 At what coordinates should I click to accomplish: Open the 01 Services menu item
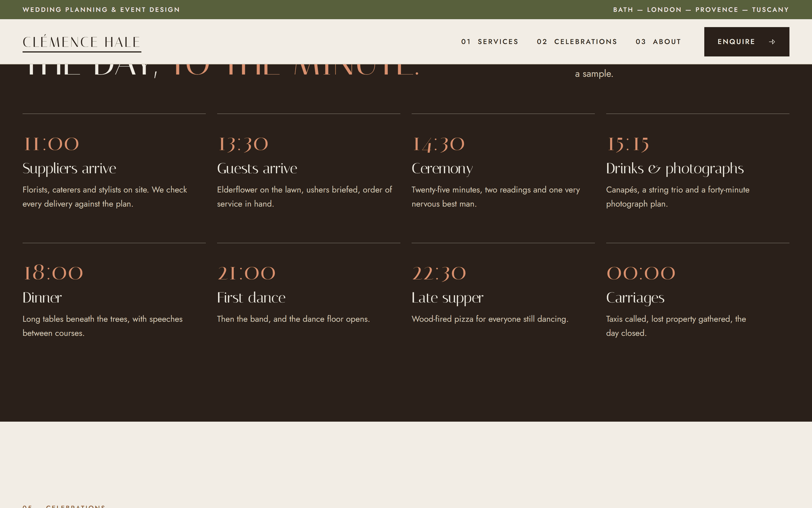click(x=490, y=42)
